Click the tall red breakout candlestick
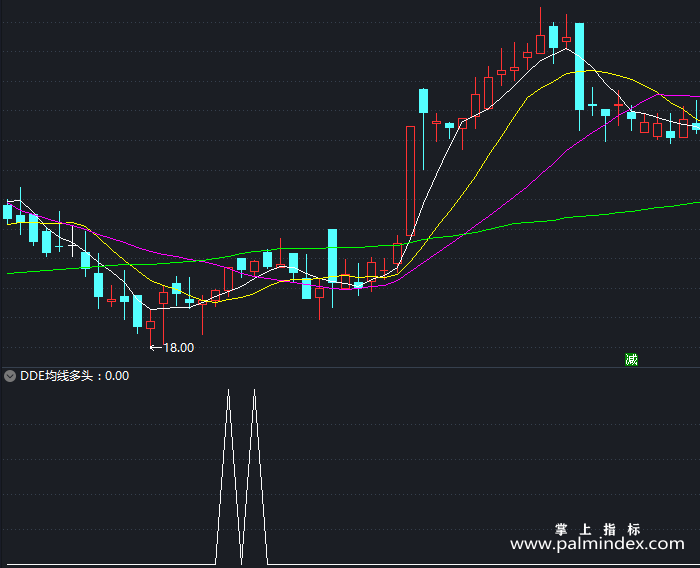700x568 pixels. click(x=410, y=181)
